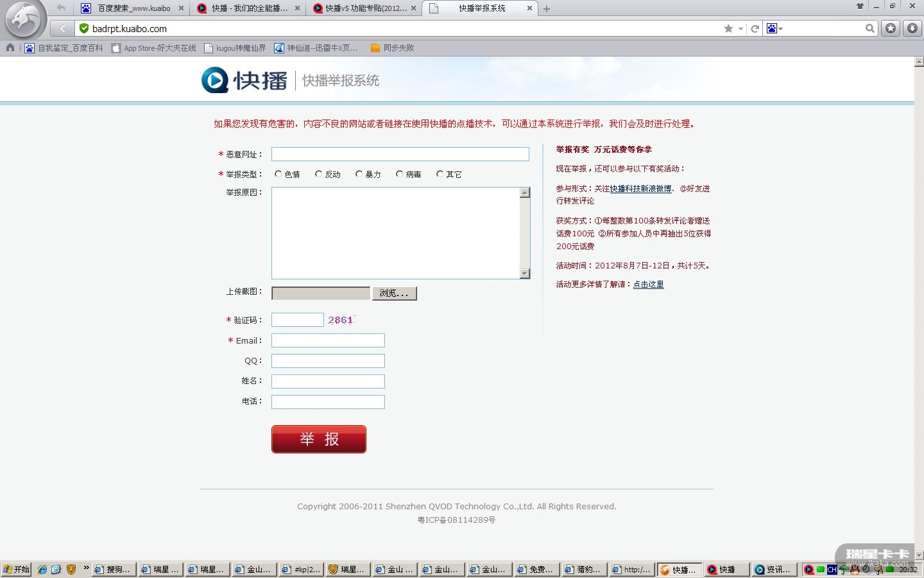Bookmark this page with the star icon
This screenshot has height=578, width=924.
pos(728,28)
